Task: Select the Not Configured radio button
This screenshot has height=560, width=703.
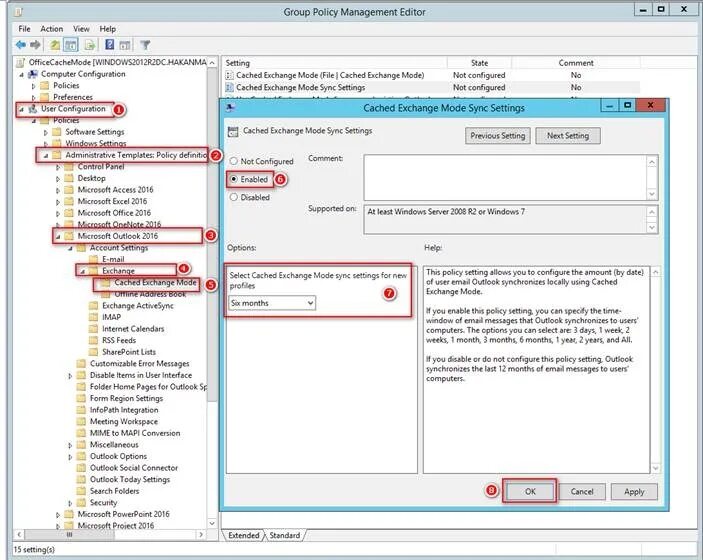Action: [x=233, y=161]
